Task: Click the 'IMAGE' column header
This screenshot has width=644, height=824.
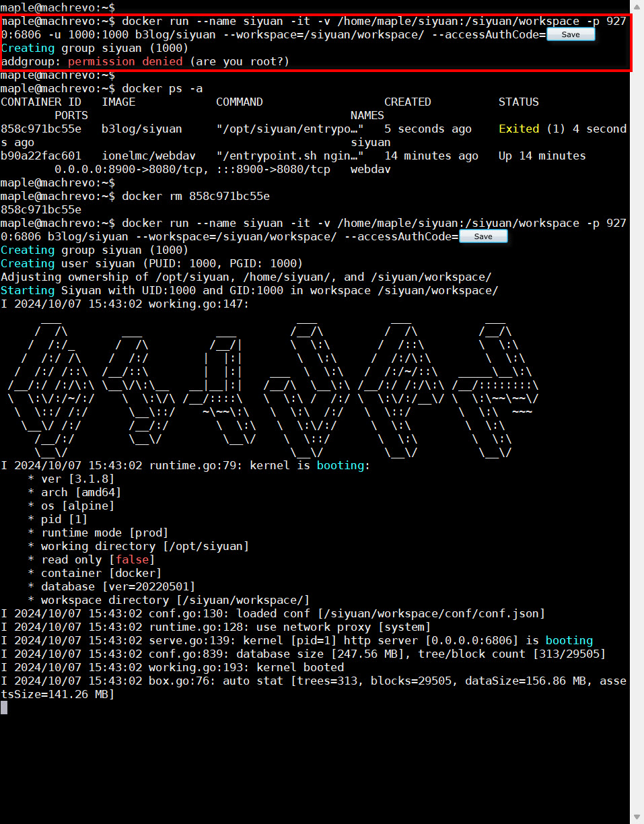Action: pos(118,102)
